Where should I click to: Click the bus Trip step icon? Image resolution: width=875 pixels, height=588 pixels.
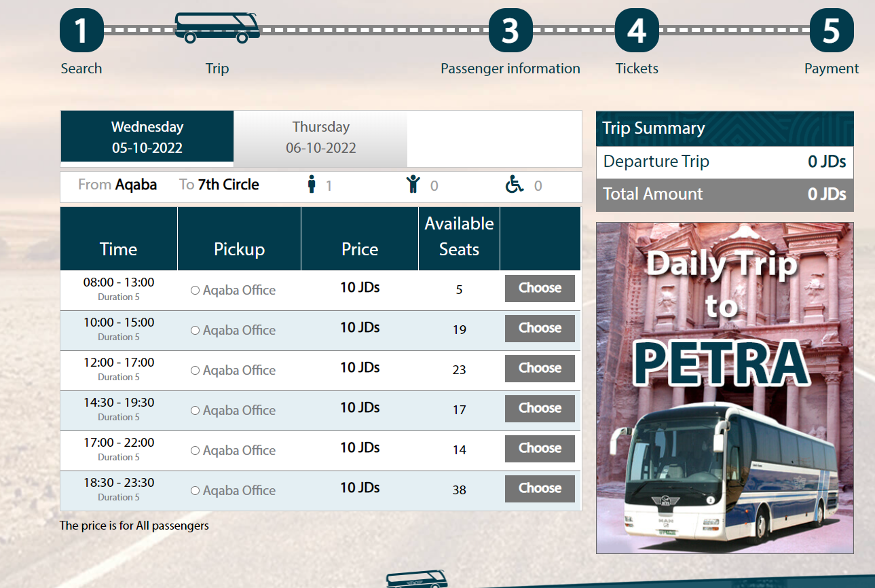click(217, 28)
